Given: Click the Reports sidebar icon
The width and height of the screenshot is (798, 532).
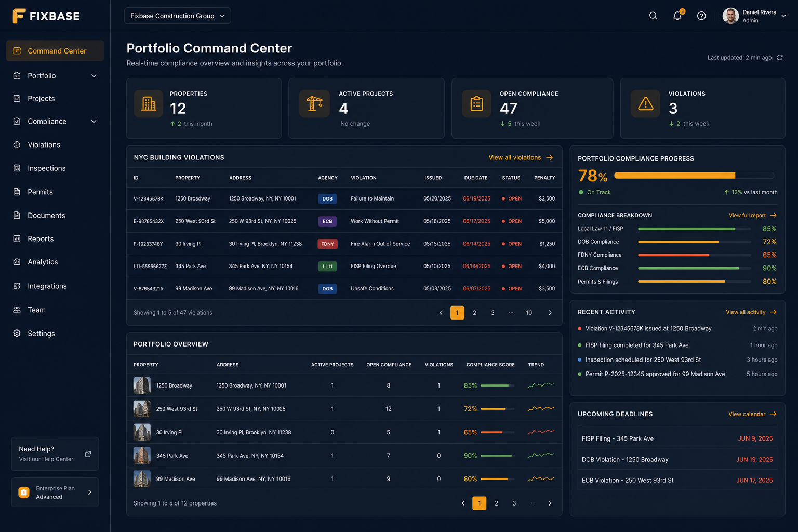Looking at the screenshot, I should pyautogui.click(x=17, y=238).
